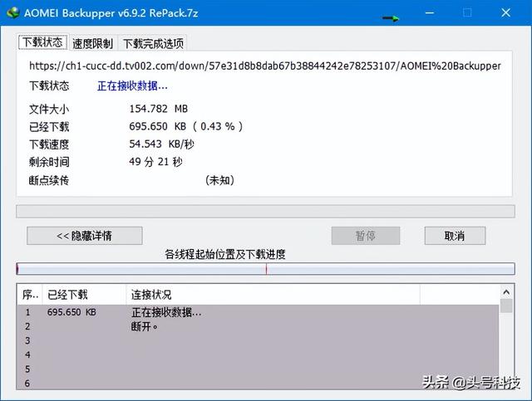Open the 速度限制 tab
This screenshot has width=532, height=401.
pos(92,43)
